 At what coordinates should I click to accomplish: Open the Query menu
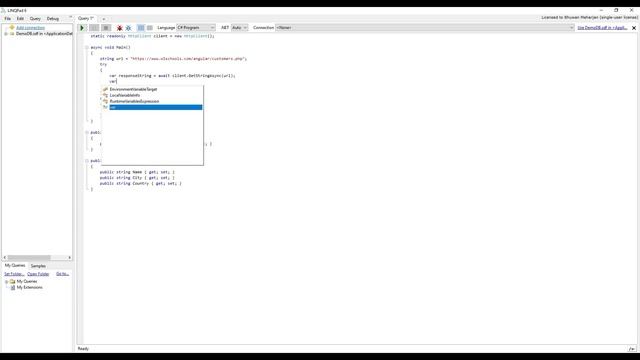click(x=35, y=19)
